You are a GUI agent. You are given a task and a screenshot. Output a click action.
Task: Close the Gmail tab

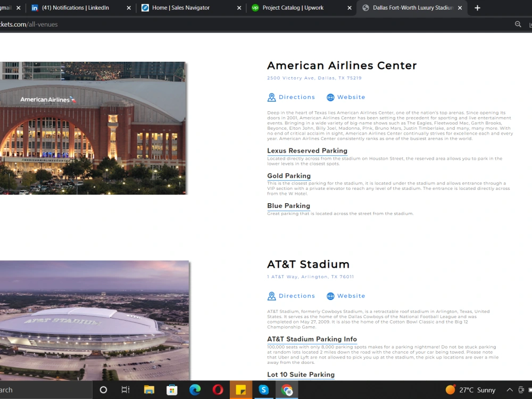(18, 8)
